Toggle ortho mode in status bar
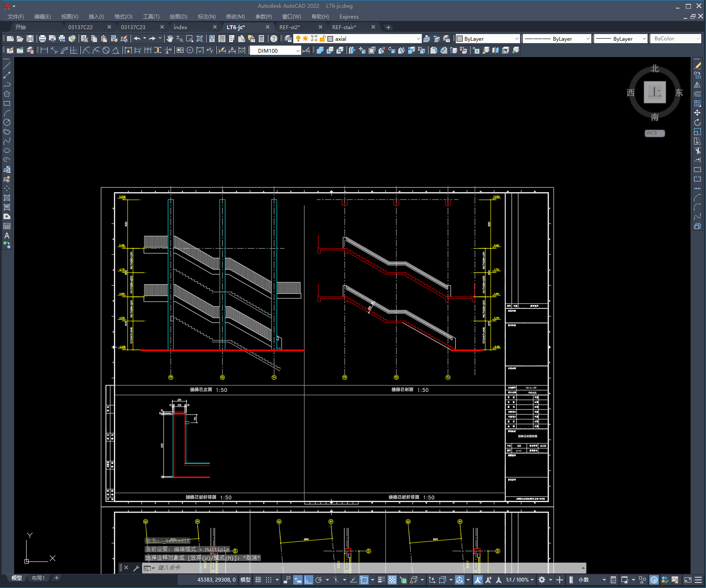Viewport: 706px width, 588px height. (309, 580)
